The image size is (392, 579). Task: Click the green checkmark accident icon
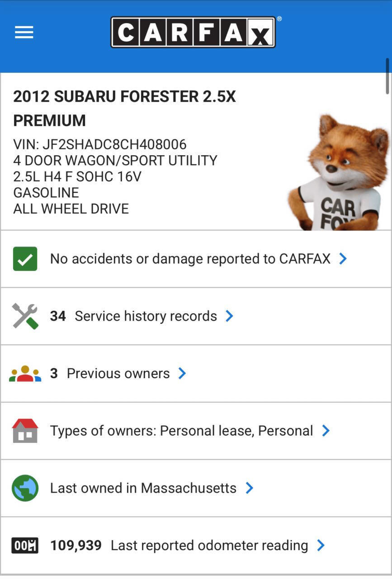[25, 259]
